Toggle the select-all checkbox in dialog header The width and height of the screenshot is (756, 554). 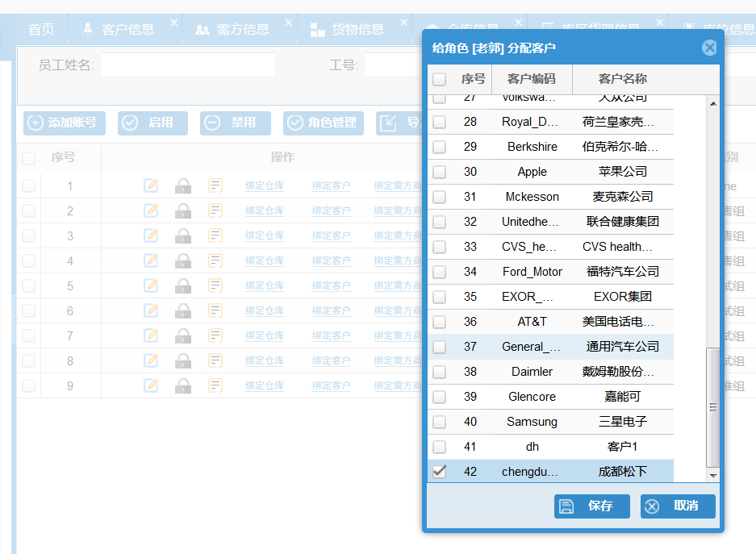pyautogui.click(x=439, y=79)
